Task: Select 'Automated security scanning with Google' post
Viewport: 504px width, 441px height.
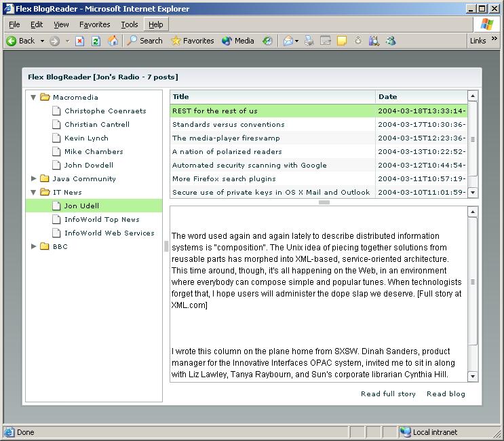Action: pyautogui.click(x=319, y=165)
